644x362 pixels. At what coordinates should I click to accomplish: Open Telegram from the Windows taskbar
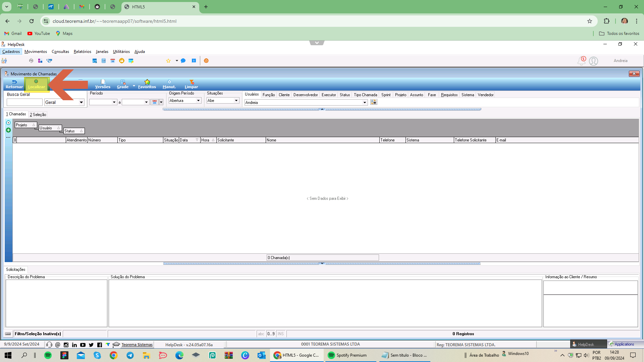130,355
